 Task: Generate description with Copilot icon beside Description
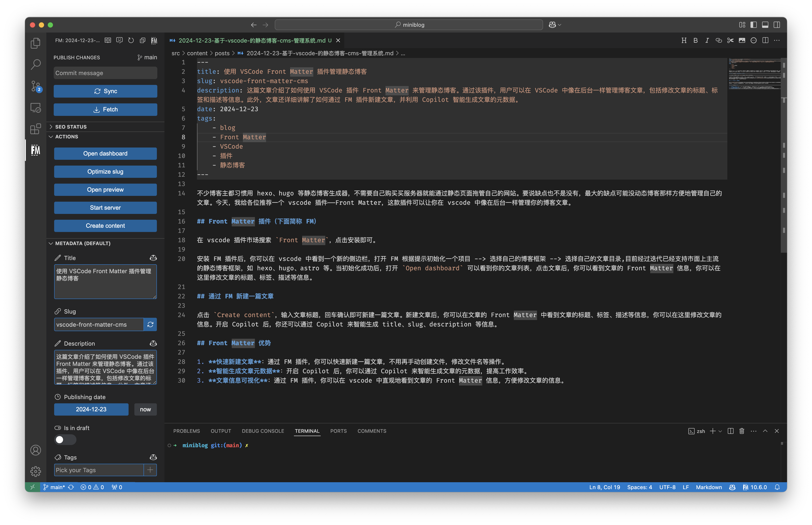click(x=153, y=343)
